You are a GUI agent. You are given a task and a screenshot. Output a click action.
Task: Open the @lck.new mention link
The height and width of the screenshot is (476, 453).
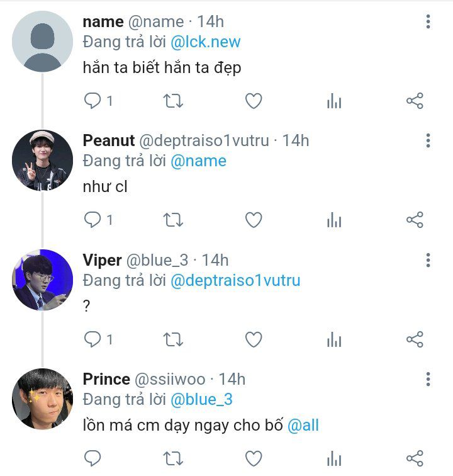click(x=206, y=42)
